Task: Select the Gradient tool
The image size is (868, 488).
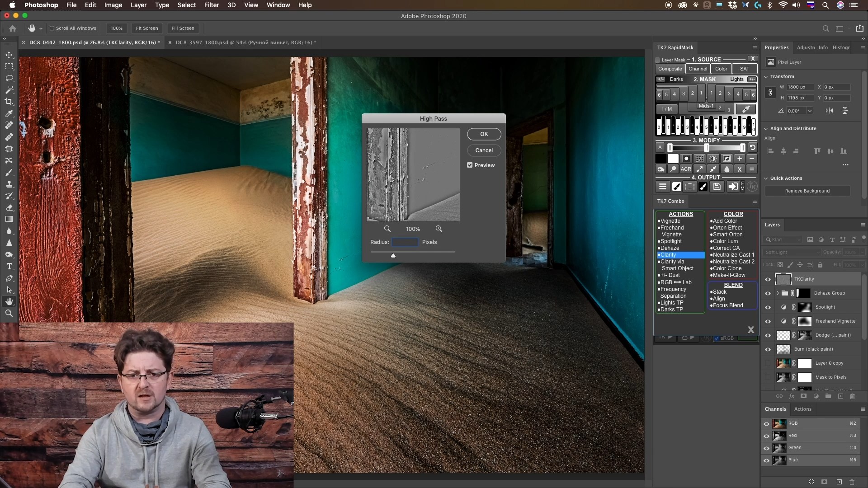Action: [x=9, y=219]
